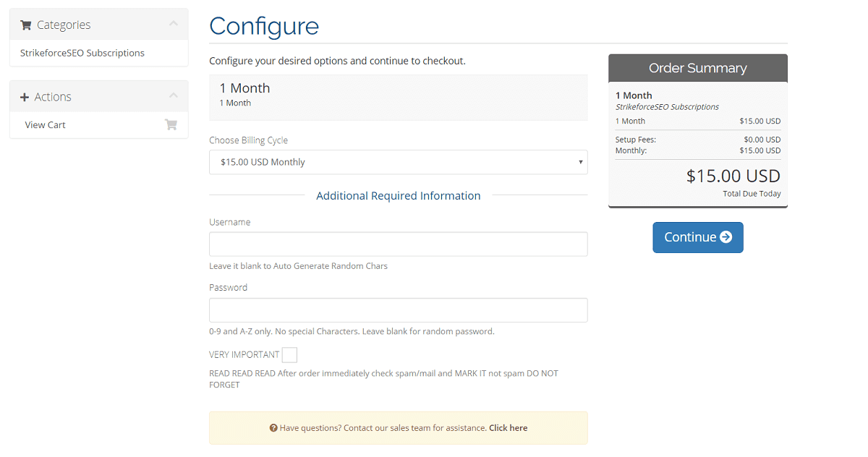Click the 'VERY IMPORTANT' label
This screenshot has width=868, height=457.
pos(244,355)
